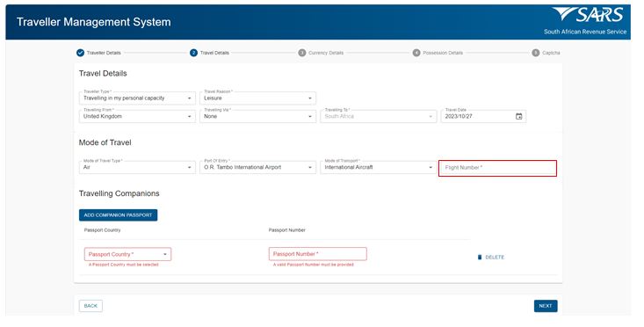The height and width of the screenshot is (327, 644).
Task: Expand the Travelling From dropdown (United Kingdom)
Action: point(137,116)
